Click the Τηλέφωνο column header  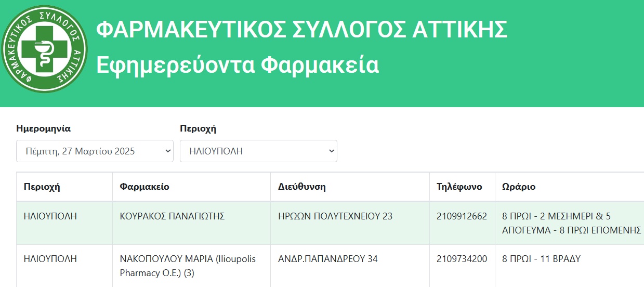(459, 187)
